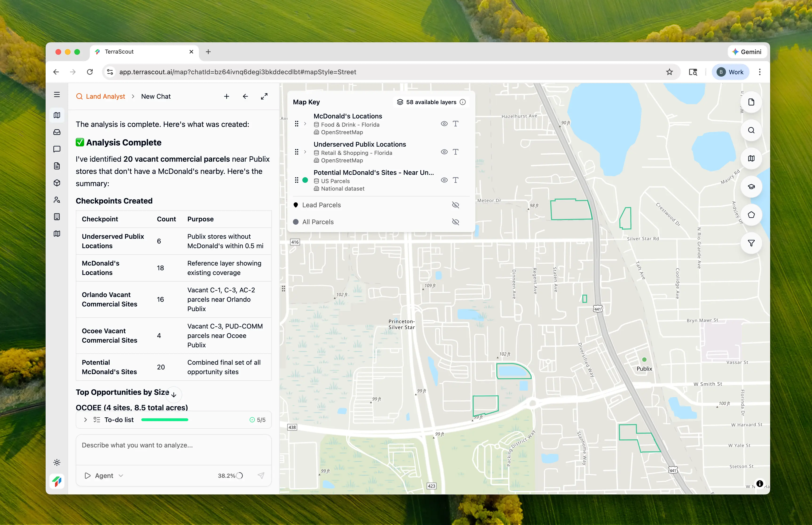Show the Lead Parcels layer

click(x=455, y=205)
